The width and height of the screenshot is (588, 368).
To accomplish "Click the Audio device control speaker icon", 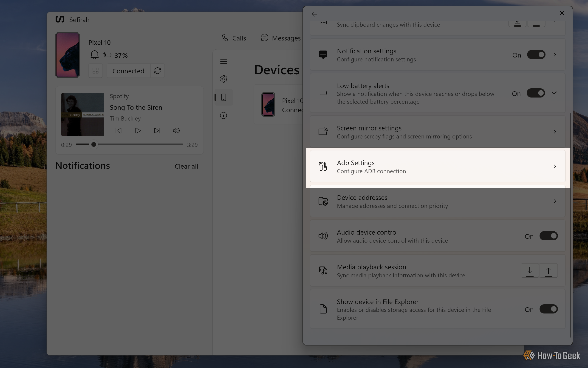I will [323, 236].
